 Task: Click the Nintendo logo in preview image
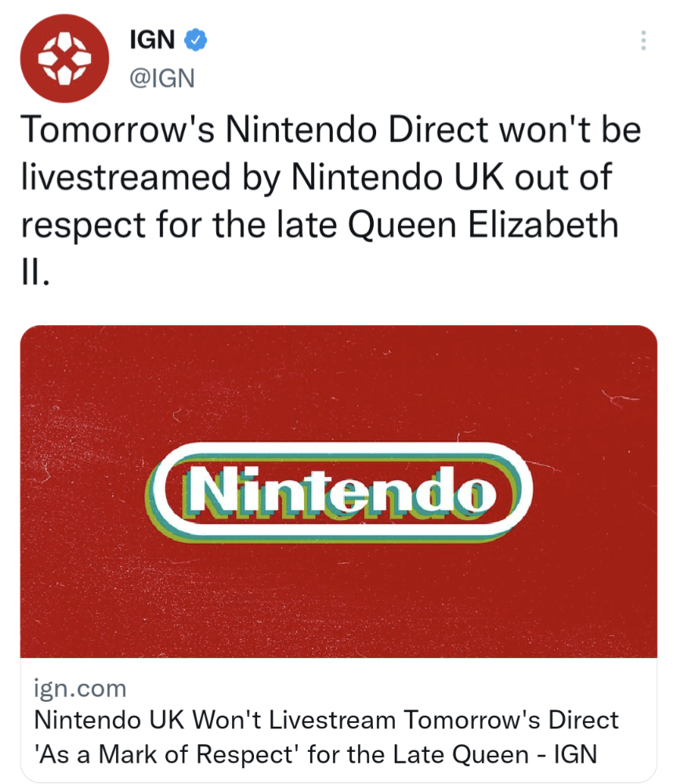(338, 492)
